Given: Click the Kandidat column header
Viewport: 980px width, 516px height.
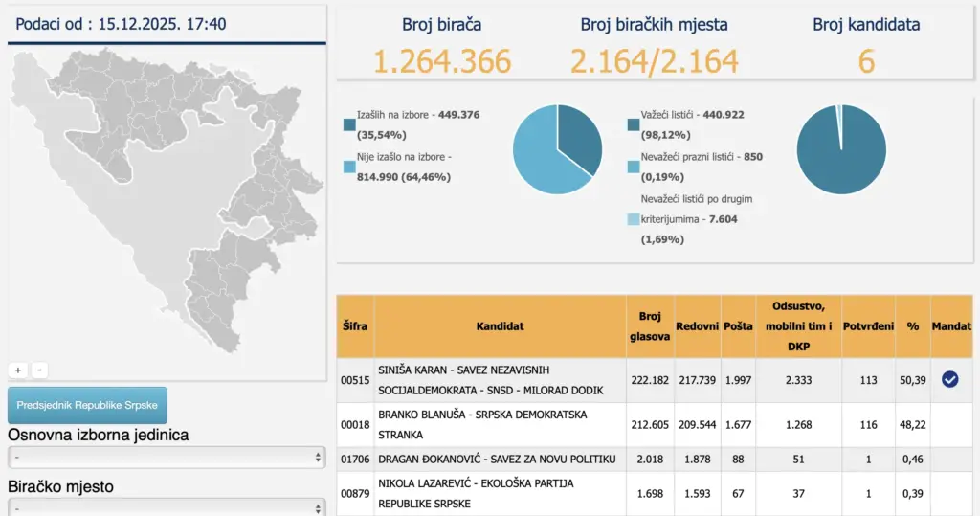Looking at the screenshot, I should pos(500,326).
